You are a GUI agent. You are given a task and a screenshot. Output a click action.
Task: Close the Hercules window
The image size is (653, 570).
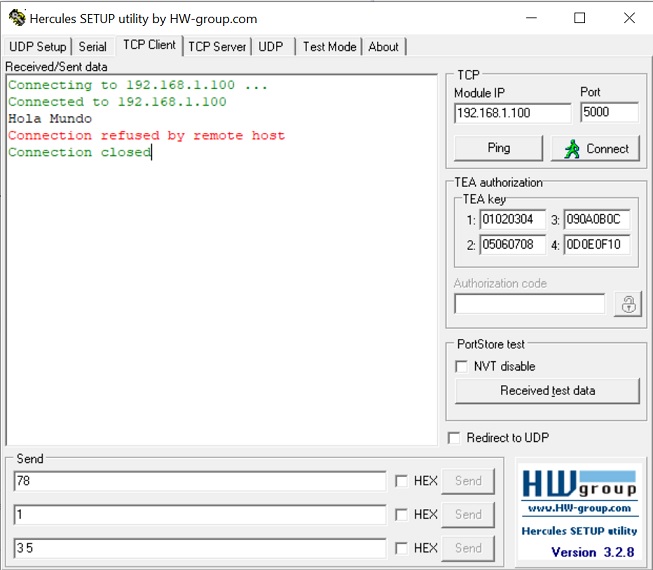coord(629,18)
